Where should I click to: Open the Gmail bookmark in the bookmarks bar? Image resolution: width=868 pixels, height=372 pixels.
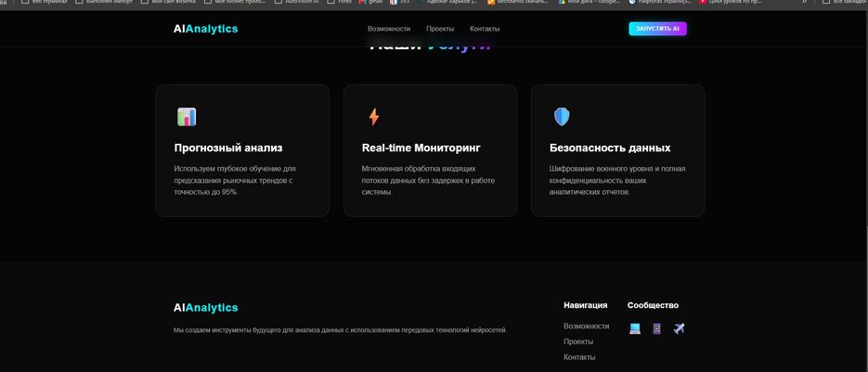click(370, 2)
